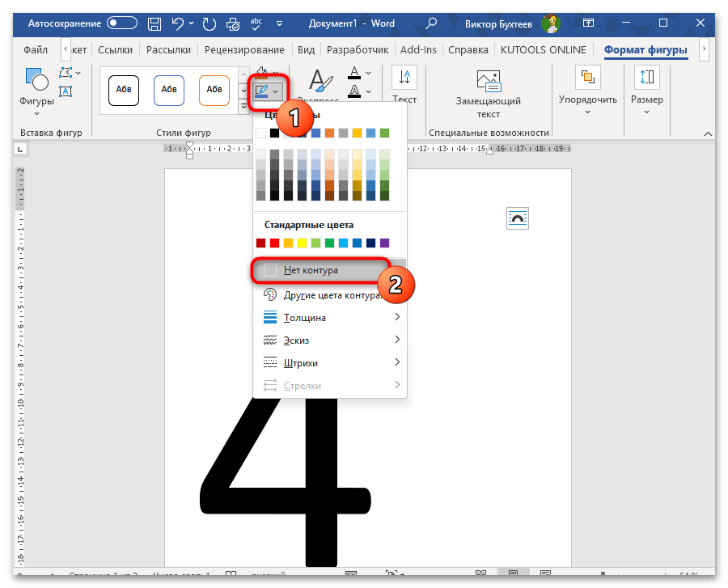Open the Упорядочить dropdown
728x588 pixels.
[587, 89]
